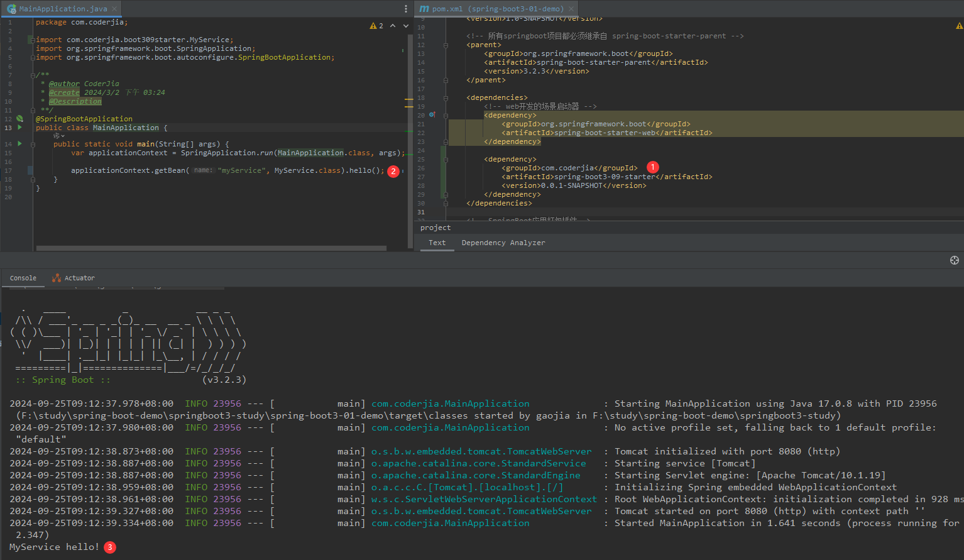Image resolution: width=964 pixels, height=560 pixels.
Task: Switch to the MainApplication.java tab
Action: pos(63,9)
